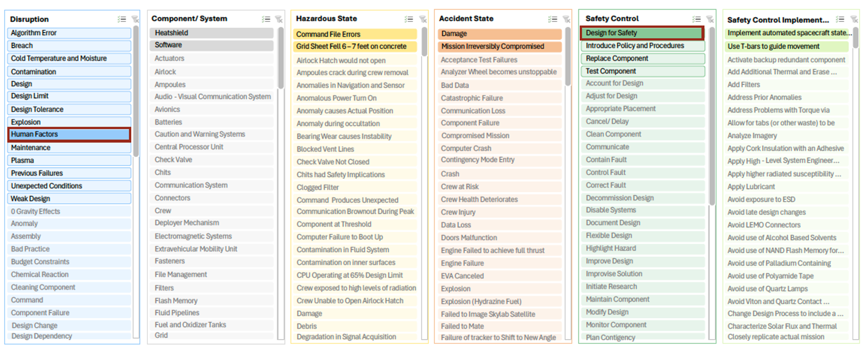
Task: Clear filter on the Hazardous State slicer
Action: click(423, 19)
